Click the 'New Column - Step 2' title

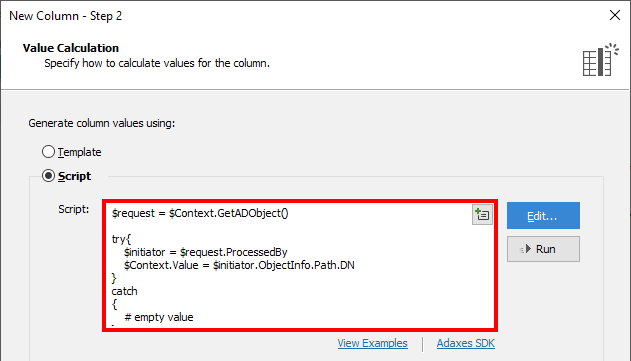[66, 16]
